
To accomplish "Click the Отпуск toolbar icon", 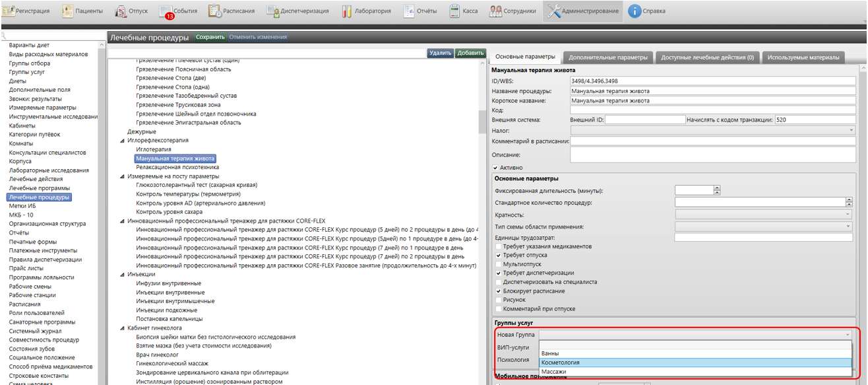I will (121, 11).
